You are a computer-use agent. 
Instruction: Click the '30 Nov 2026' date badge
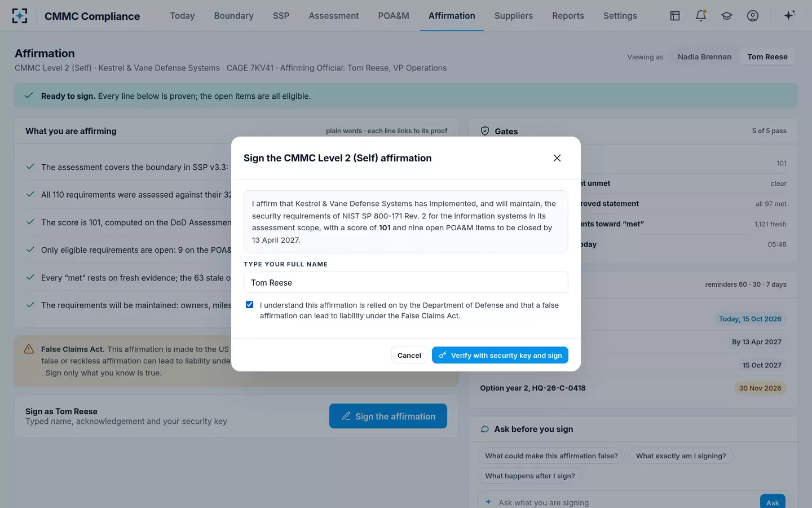coord(760,388)
